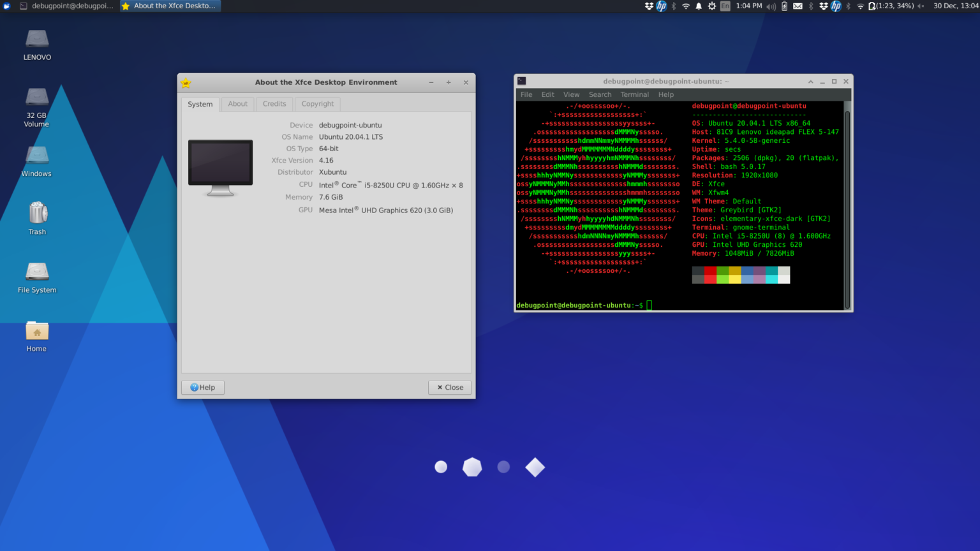Click the Wi-Fi icon next to the notification bell
The height and width of the screenshot is (551, 980).
(x=686, y=6)
